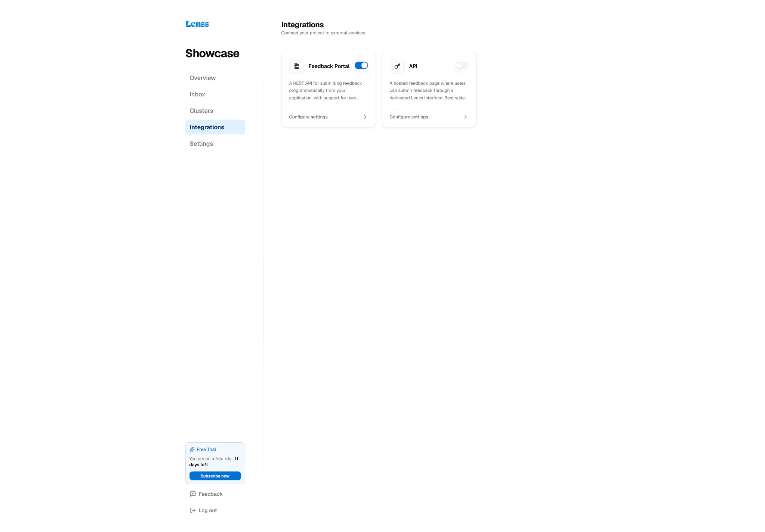Open Feedback Portal settings via chevron
The width and height of the screenshot is (765, 532).
365,117
